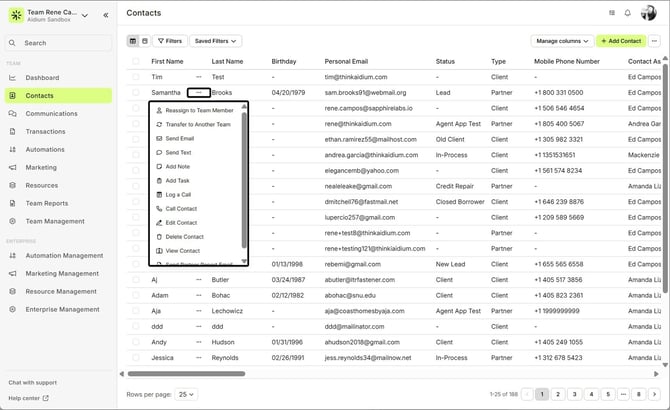Sort by the Birthday column header

pos(284,61)
